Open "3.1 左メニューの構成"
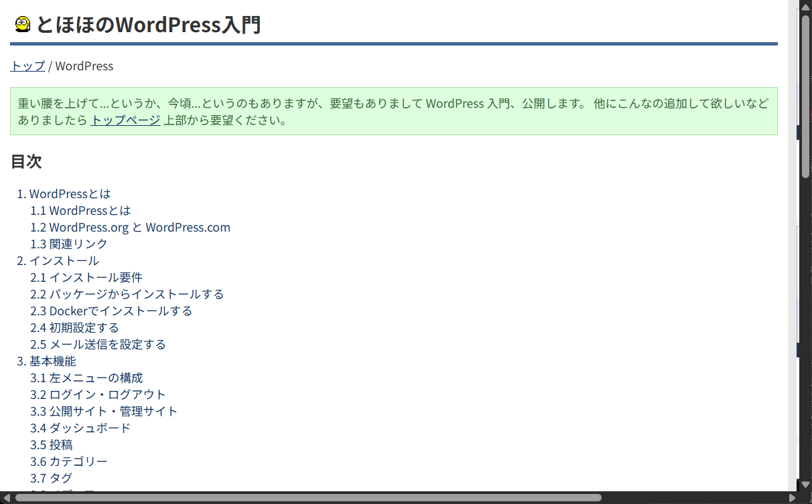Image resolution: width=812 pixels, height=504 pixels. [87, 377]
